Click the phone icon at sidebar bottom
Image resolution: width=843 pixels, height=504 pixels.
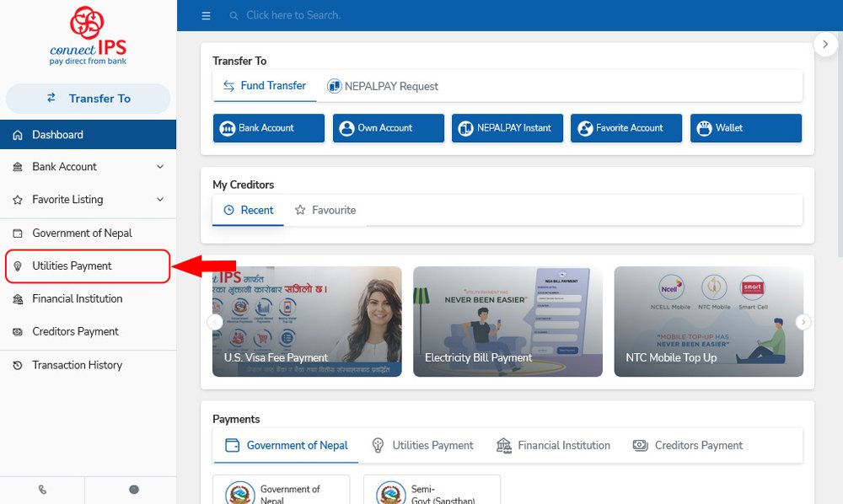click(x=42, y=490)
